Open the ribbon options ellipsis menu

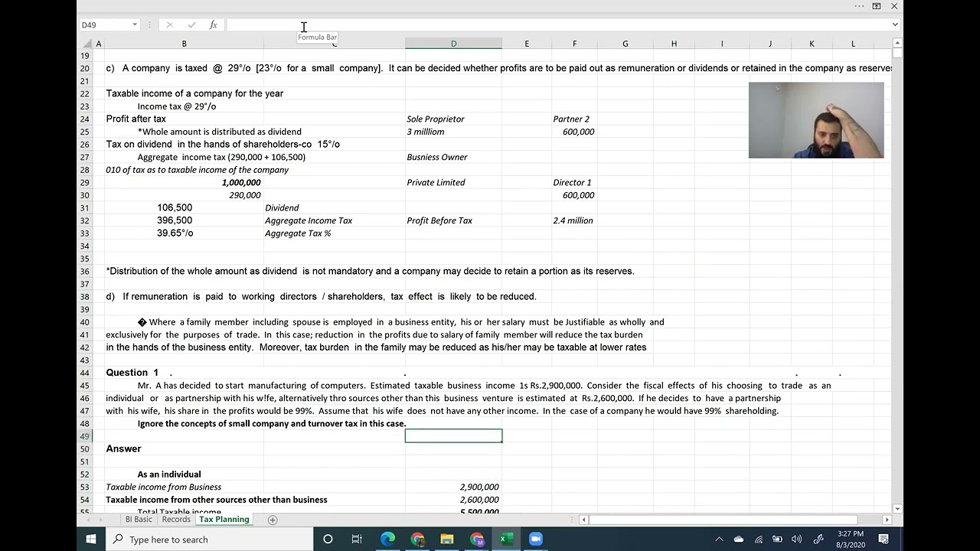859,6
